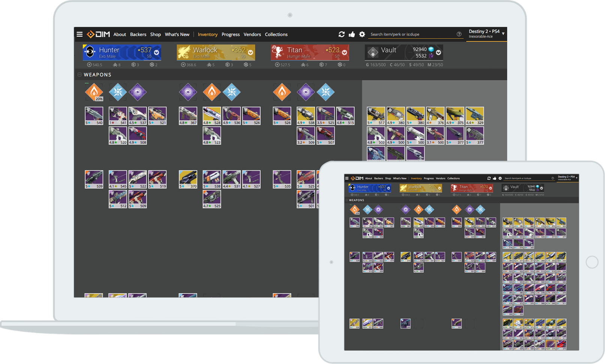Viewport: 605px width, 364px height.
Task: Switch to Collections tab on the laptop
Action: [276, 34]
